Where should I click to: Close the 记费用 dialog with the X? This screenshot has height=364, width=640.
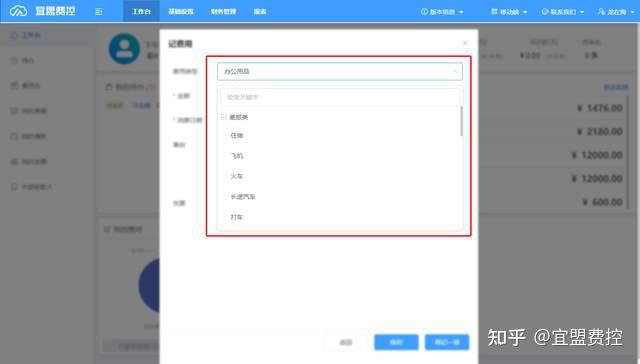[465, 43]
